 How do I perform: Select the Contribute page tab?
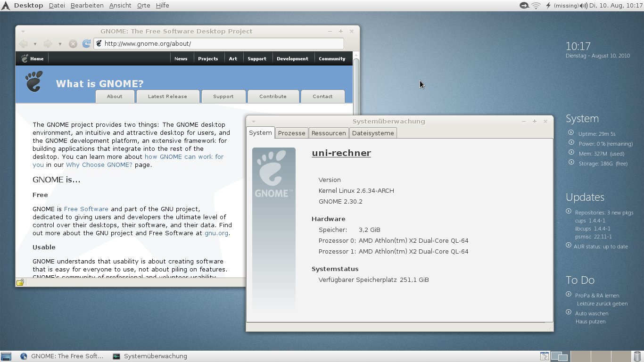pyautogui.click(x=273, y=96)
